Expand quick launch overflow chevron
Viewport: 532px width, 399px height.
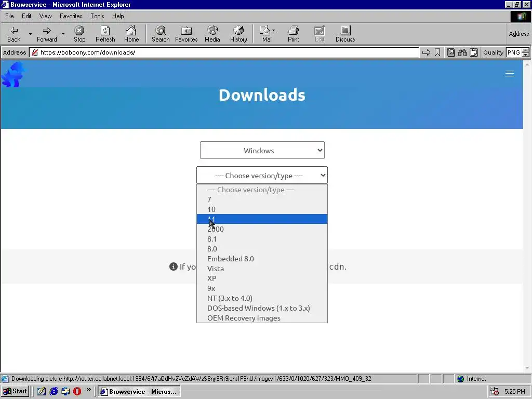[x=88, y=390]
